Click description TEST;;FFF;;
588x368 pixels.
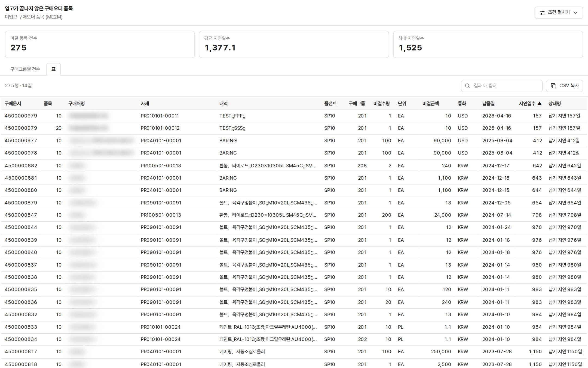(x=232, y=116)
